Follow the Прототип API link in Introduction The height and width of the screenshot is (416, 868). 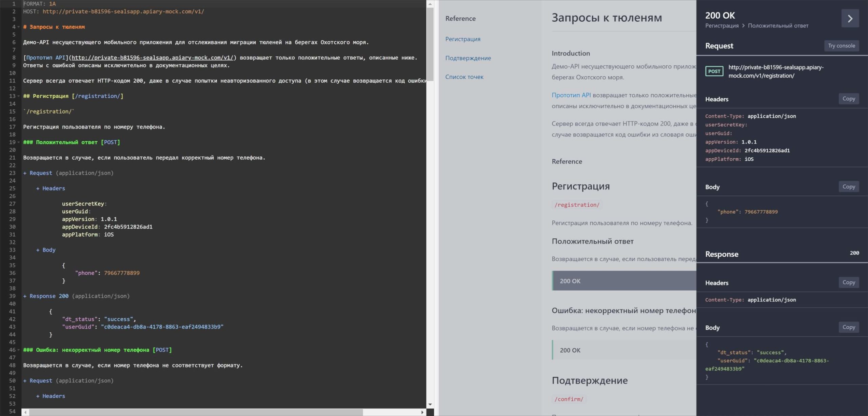(571, 95)
